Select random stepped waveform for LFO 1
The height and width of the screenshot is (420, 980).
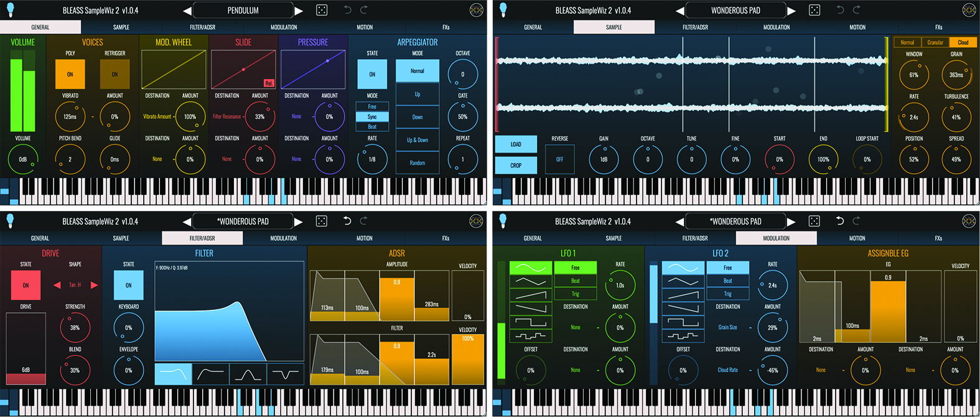point(531,336)
